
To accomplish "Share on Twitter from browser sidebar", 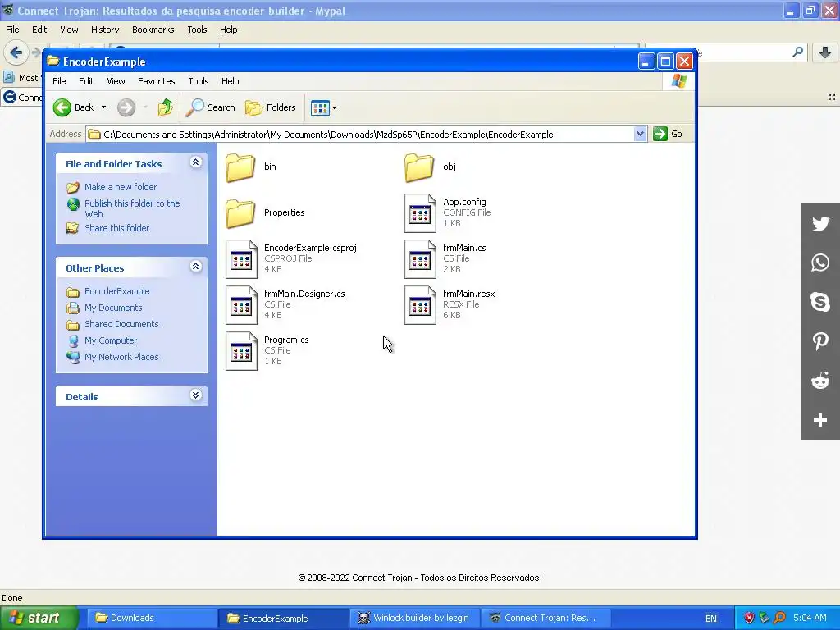I will click(820, 223).
